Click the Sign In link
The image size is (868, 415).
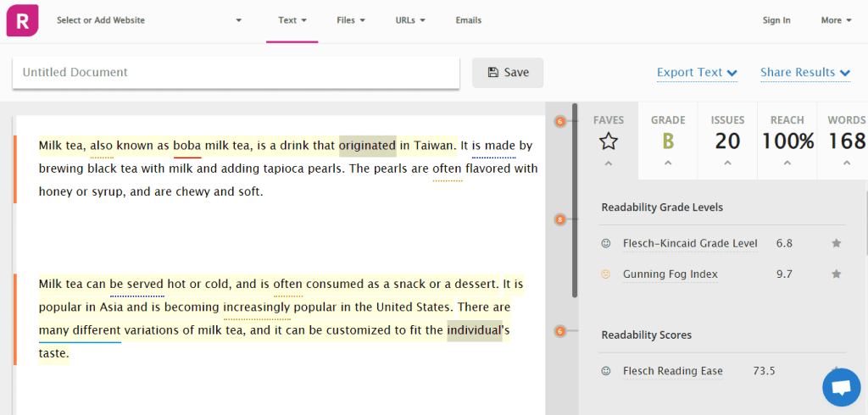(776, 20)
